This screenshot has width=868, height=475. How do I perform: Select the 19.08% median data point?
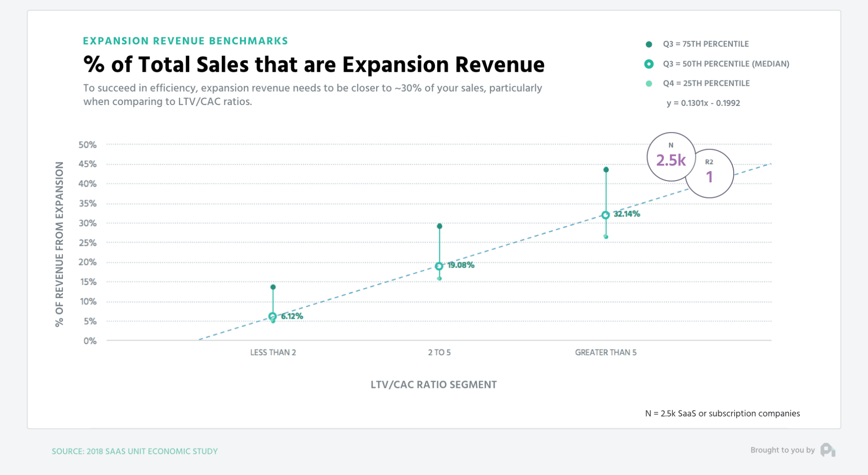point(439,266)
